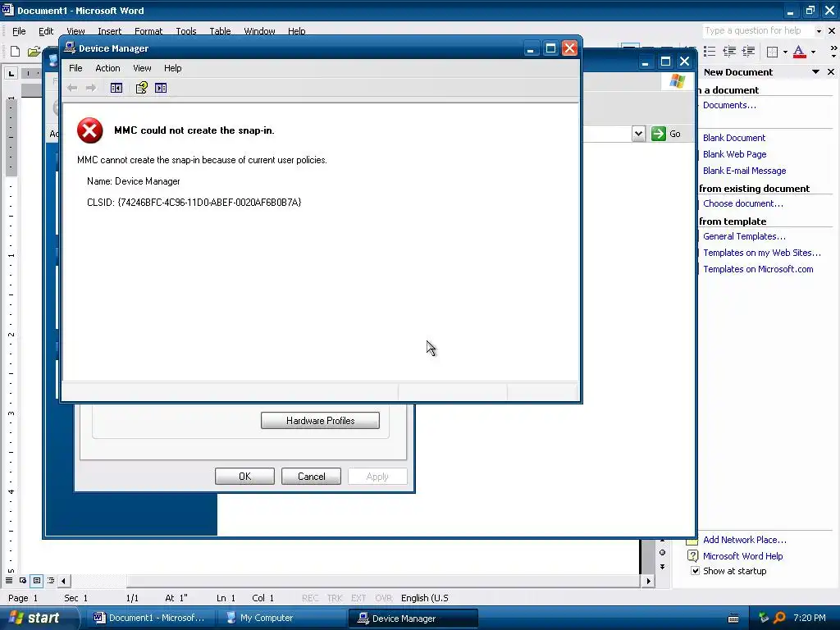Click the red error icon in Device Manager
The width and height of the screenshot is (840, 630).
coord(90,130)
